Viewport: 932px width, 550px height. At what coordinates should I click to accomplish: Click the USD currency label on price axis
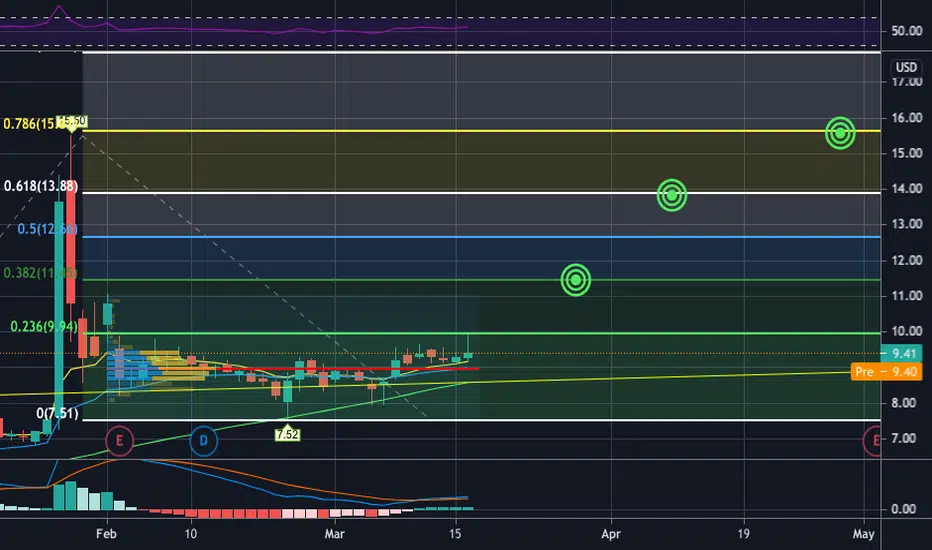(906, 67)
